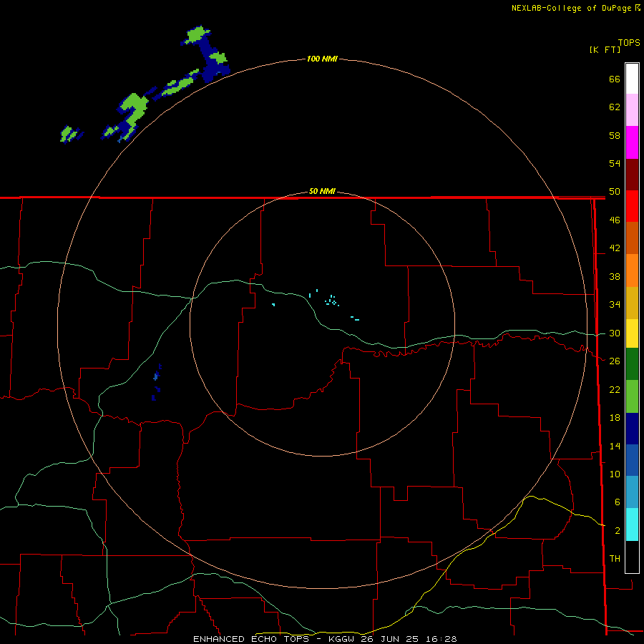Click the 14 legend value

coord(615,446)
